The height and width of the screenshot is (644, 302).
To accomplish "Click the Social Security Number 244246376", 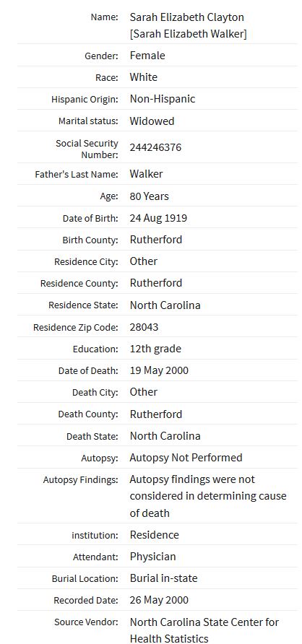I will point(155,147).
